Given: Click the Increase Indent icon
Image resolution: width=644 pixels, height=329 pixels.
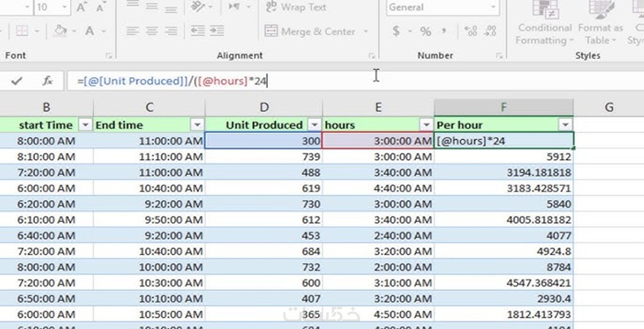Looking at the screenshot, I should tap(217, 31).
